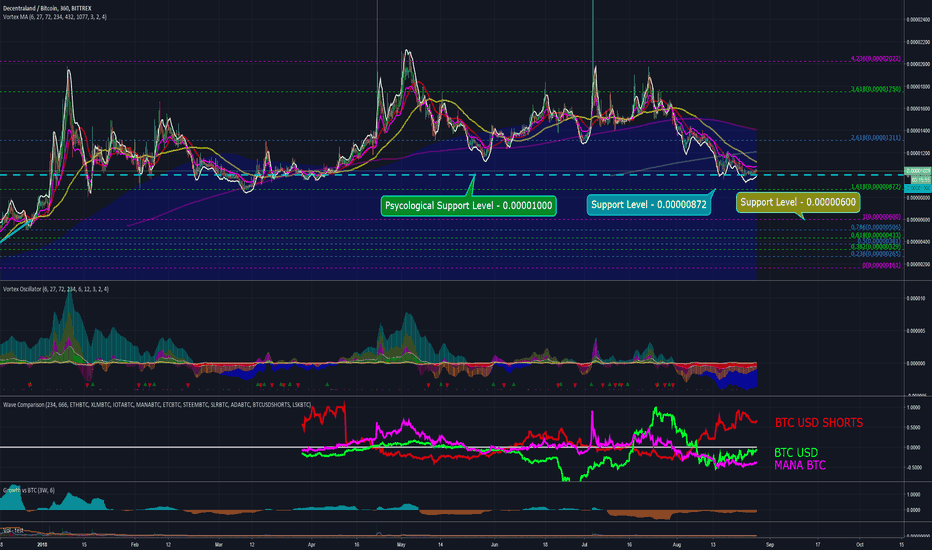Select the 2.618 Fibonacci level label
Viewport: 932px width, 550px height.
876,137
